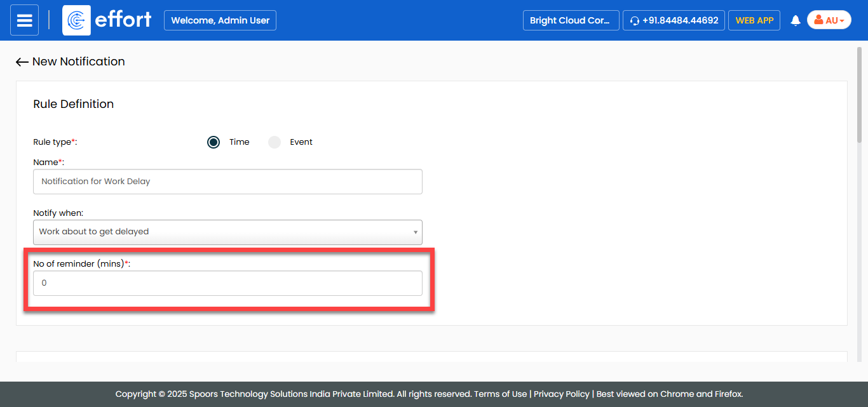This screenshot has width=868, height=407.
Task: Click the 'New Notification' page title
Action: click(x=78, y=62)
